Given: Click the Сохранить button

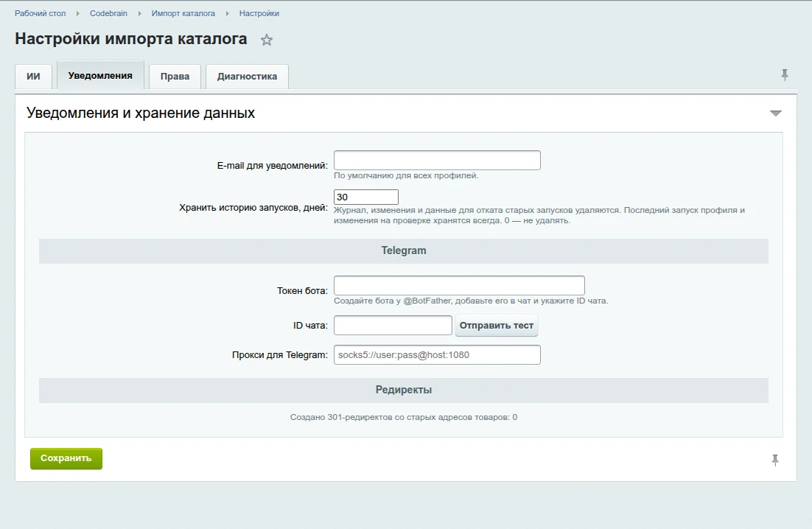Looking at the screenshot, I should point(66,458).
